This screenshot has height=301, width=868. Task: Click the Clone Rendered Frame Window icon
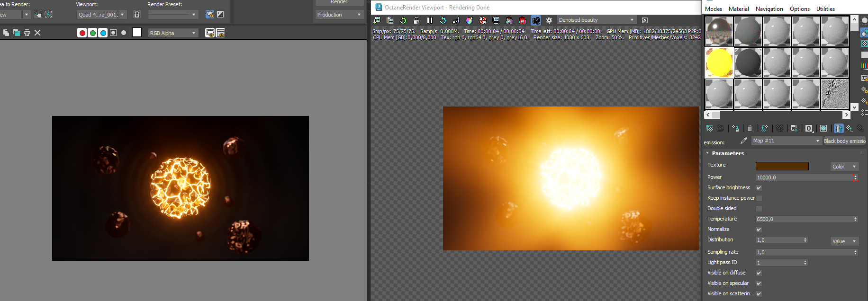pos(17,33)
